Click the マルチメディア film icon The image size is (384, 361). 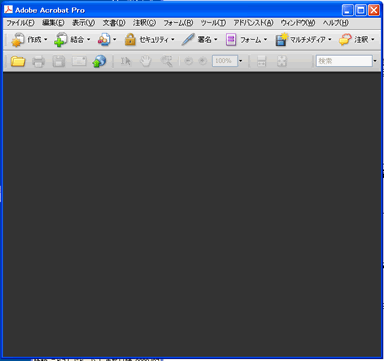[281, 39]
